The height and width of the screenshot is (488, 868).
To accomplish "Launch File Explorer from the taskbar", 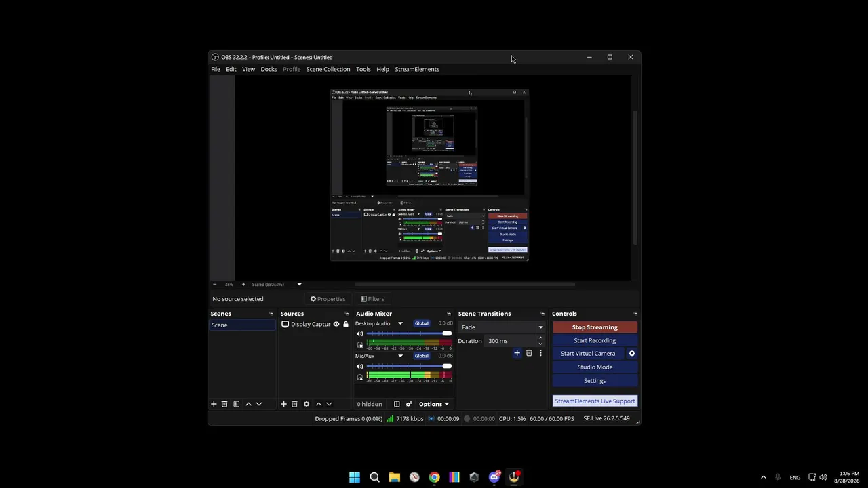I will 394,477.
